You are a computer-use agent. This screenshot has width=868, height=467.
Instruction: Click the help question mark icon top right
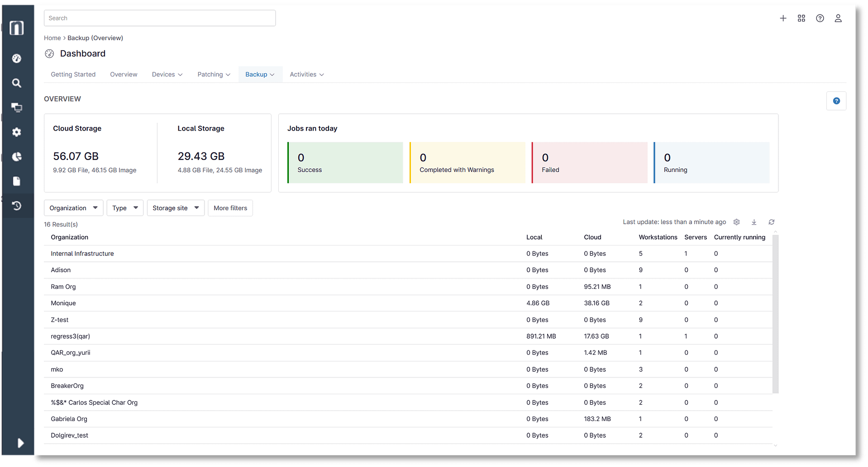click(x=820, y=18)
